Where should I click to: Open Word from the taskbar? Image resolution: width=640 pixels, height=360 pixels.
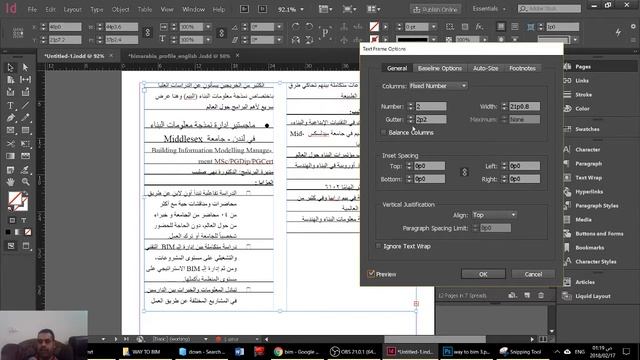pyautogui.click(x=239, y=351)
